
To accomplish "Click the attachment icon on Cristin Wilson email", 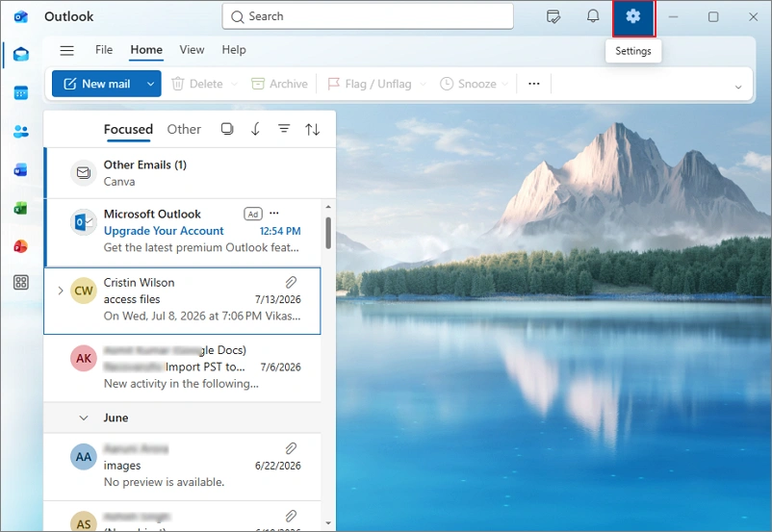I will click(x=291, y=282).
